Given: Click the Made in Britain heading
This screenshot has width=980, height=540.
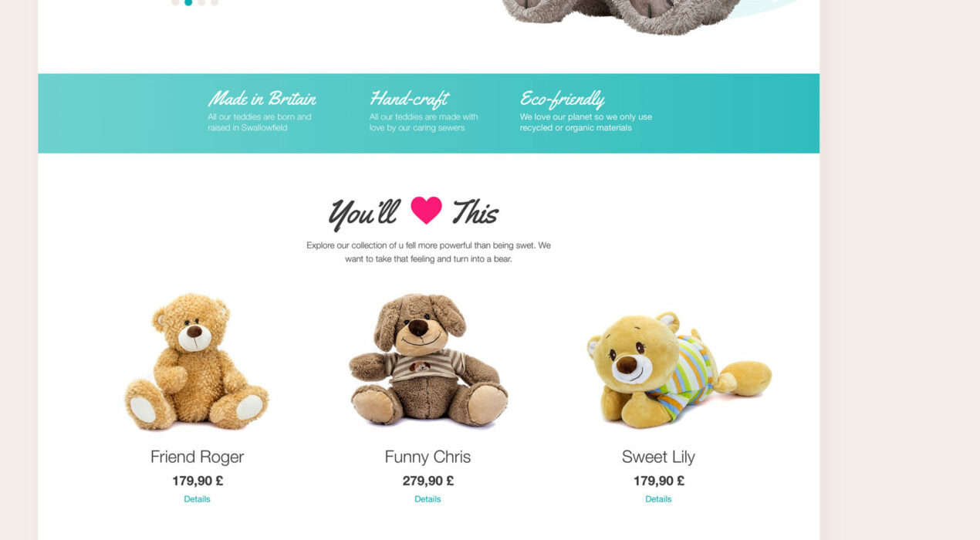Looking at the screenshot, I should pyautogui.click(x=262, y=99).
